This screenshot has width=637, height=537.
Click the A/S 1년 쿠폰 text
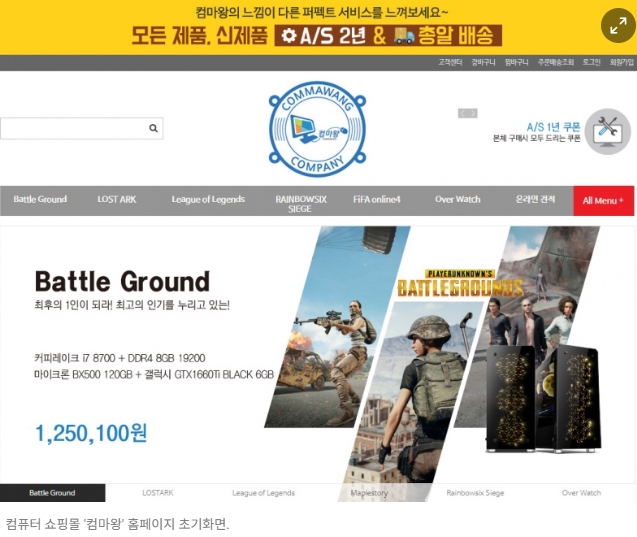coord(553,127)
